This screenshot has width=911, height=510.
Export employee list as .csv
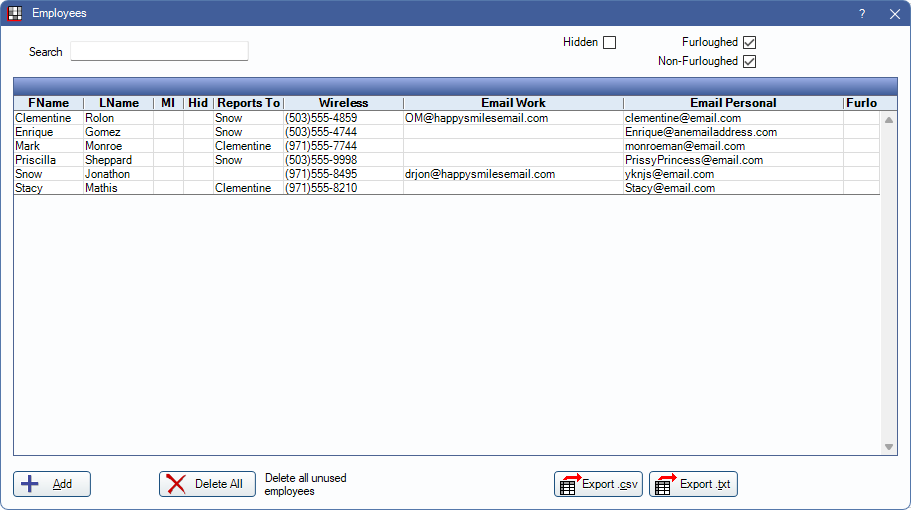point(598,484)
